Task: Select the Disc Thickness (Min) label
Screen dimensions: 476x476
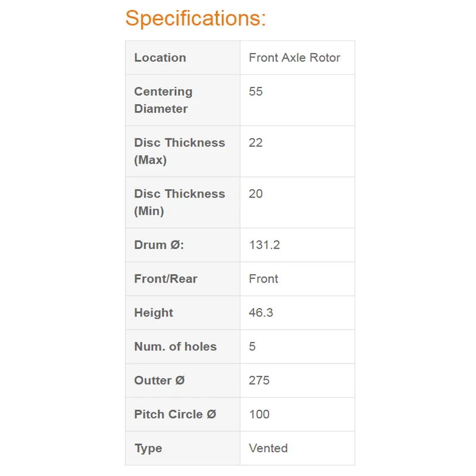Action: (179, 202)
